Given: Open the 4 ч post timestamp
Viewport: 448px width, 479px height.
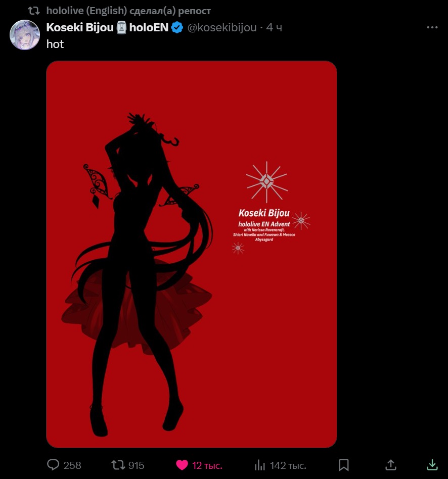Looking at the screenshot, I should tap(274, 27).
